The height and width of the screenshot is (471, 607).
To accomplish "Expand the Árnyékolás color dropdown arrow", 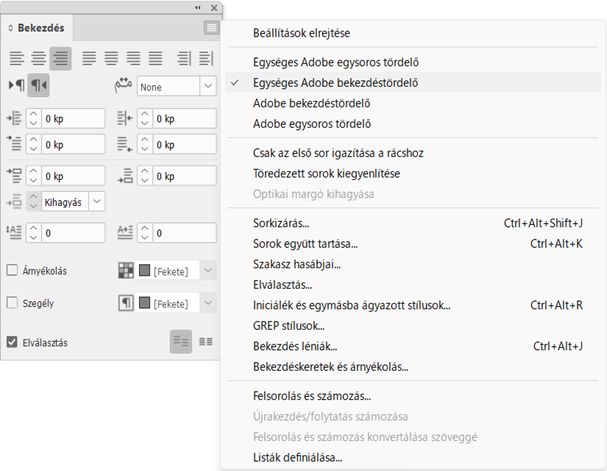I will tap(208, 270).
